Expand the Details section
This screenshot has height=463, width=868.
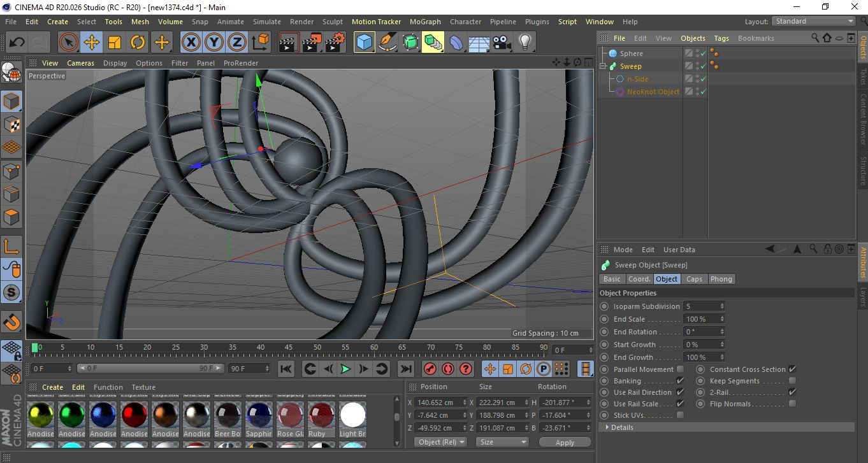click(607, 427)
